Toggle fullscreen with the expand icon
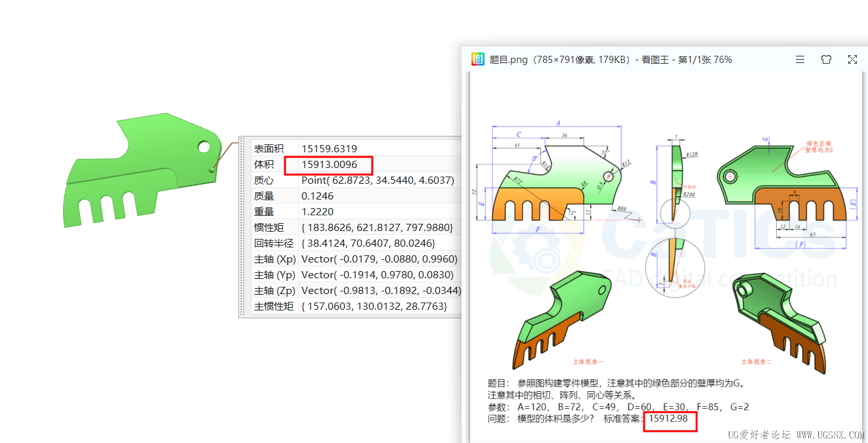The width and height of the screenshot is (868, 443). [852, 59]
